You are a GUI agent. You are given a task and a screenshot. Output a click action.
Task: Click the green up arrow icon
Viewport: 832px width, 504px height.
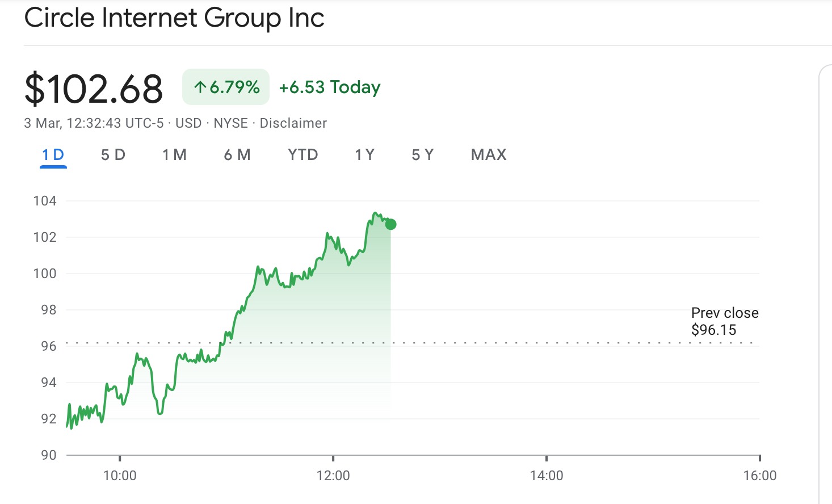coord(200,87)
